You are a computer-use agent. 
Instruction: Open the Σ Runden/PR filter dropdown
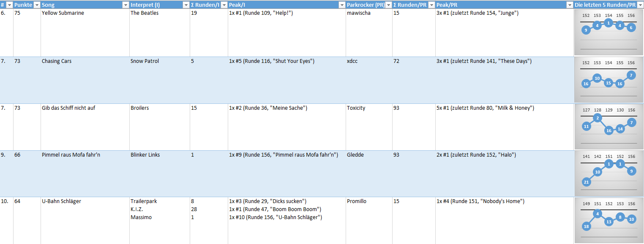(x=431, y=5)
